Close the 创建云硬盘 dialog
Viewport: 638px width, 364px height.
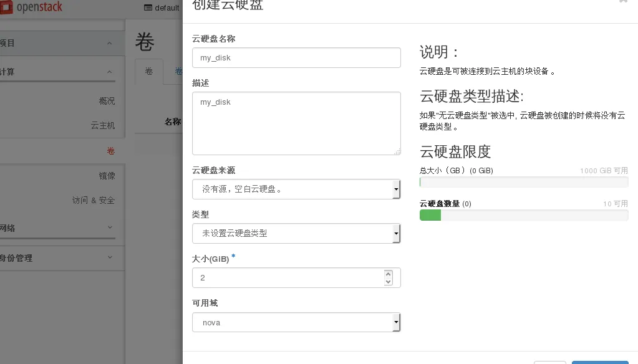[x=622, y=2]
